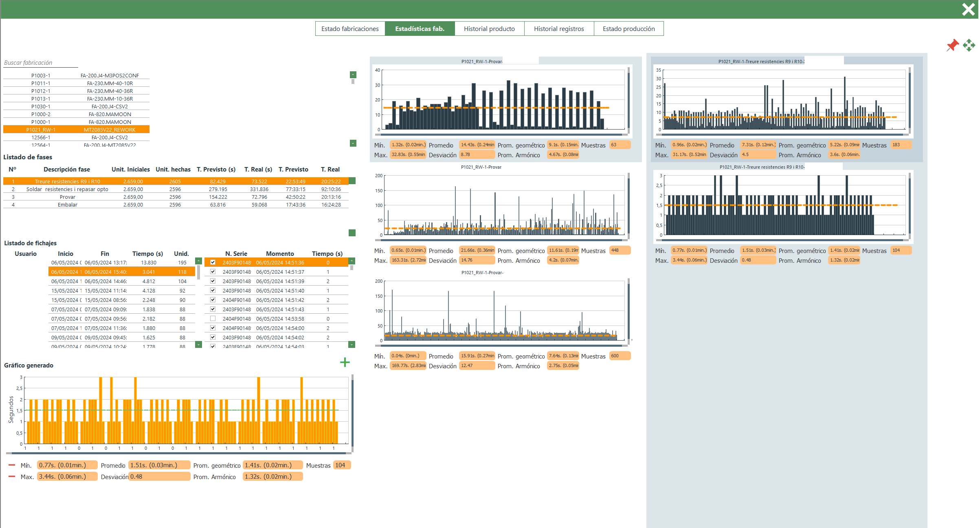Viewport: 980px width, 528px height.
Task: Click green square below phases list
Action: (352, 233)
